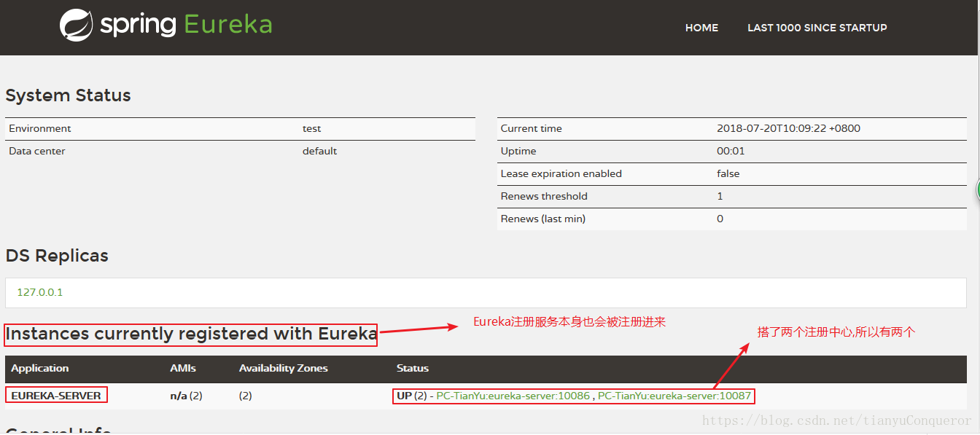Select the EUREKA-SERVER application cell
The width and height of the screenshot is (980, 435).
tap(56, 396)
